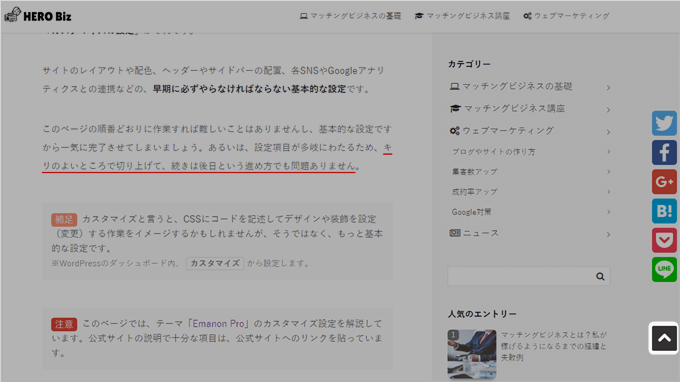Open 集客数アップ category link
This screenshot has height=382, width=680.
tap(474, 172)
